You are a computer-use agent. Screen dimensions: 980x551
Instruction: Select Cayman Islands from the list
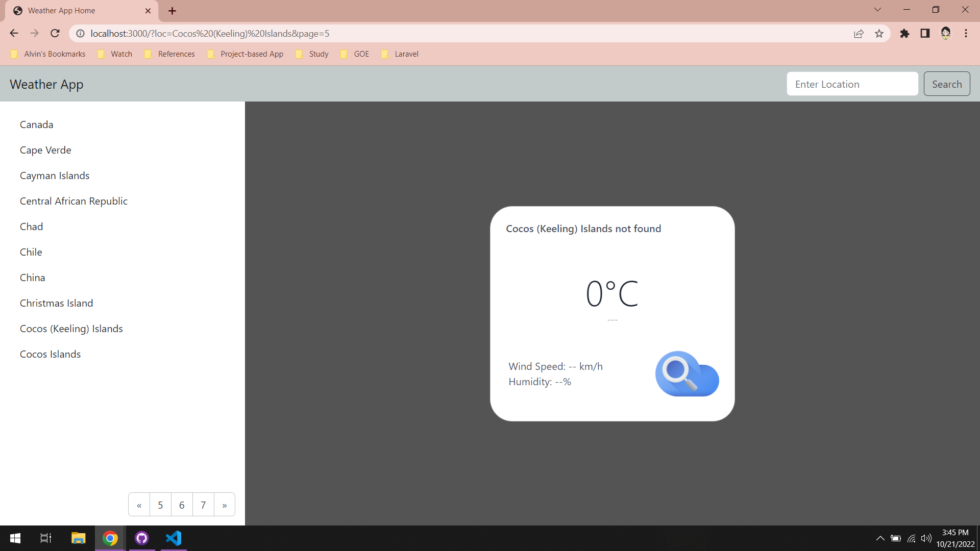pos(55,176)
